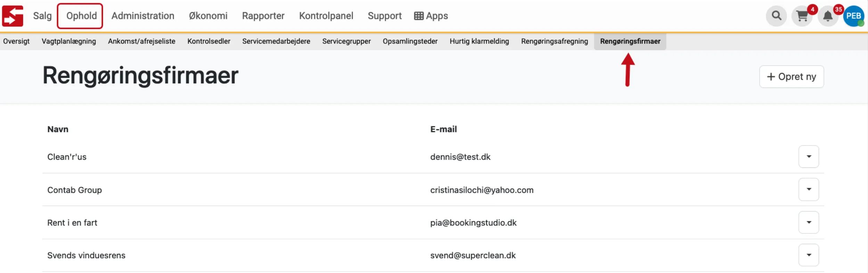The height and width of the screenshot is (273, 868).
Task: Open the Svends vinduesrens row dropdown
Action: tap(809, 255)
